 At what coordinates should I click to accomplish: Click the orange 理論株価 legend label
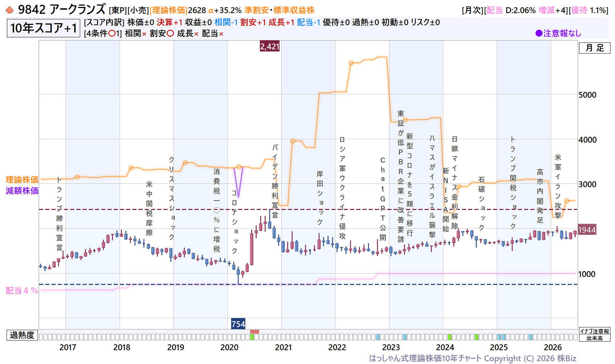point(22,180)
